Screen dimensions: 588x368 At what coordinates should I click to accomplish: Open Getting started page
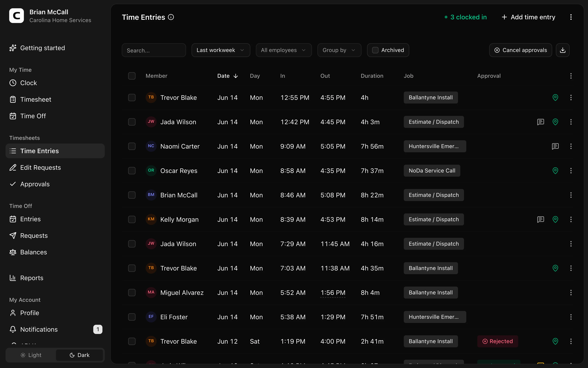coord(55,48)
